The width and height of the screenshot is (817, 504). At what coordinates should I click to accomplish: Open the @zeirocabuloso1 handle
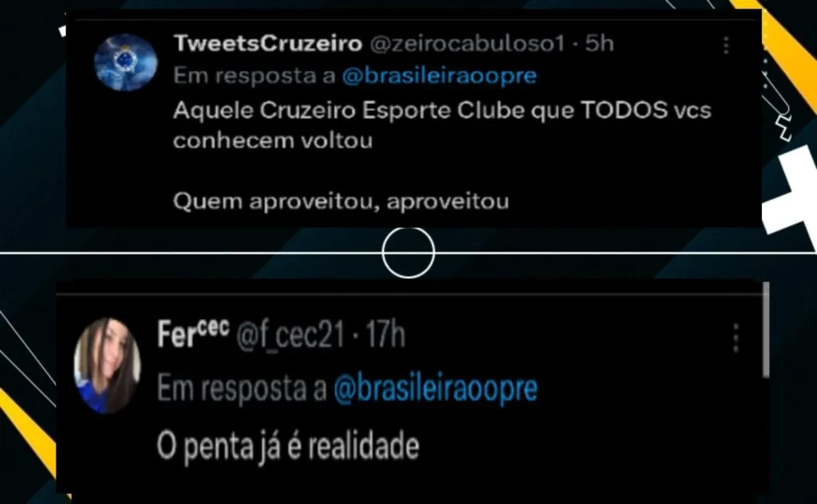click(467, 44)
